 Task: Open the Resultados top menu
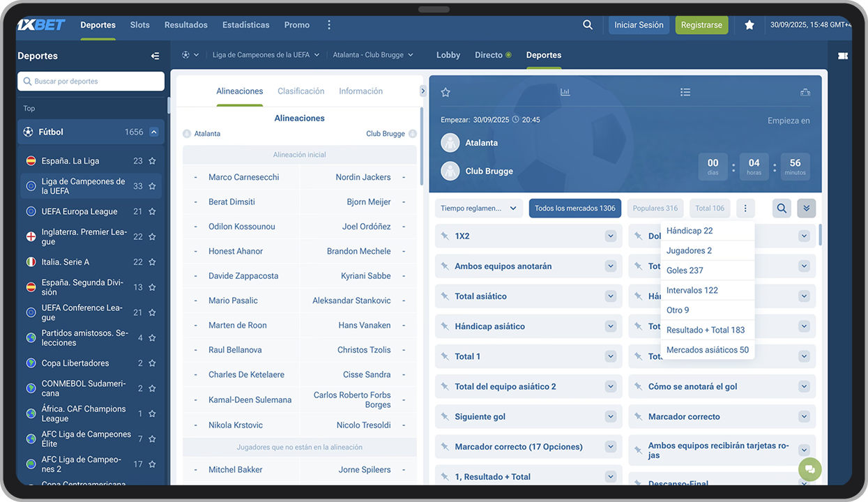(x=186, y=25)
